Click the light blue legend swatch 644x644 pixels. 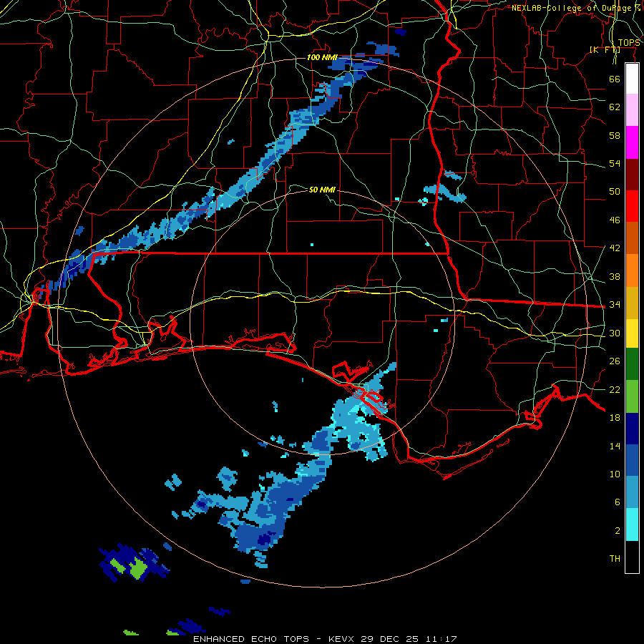coord(632,492)
